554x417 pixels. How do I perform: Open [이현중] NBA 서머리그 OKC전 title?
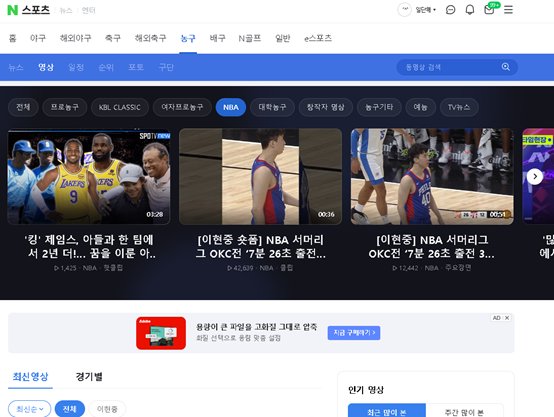[432, 246]
